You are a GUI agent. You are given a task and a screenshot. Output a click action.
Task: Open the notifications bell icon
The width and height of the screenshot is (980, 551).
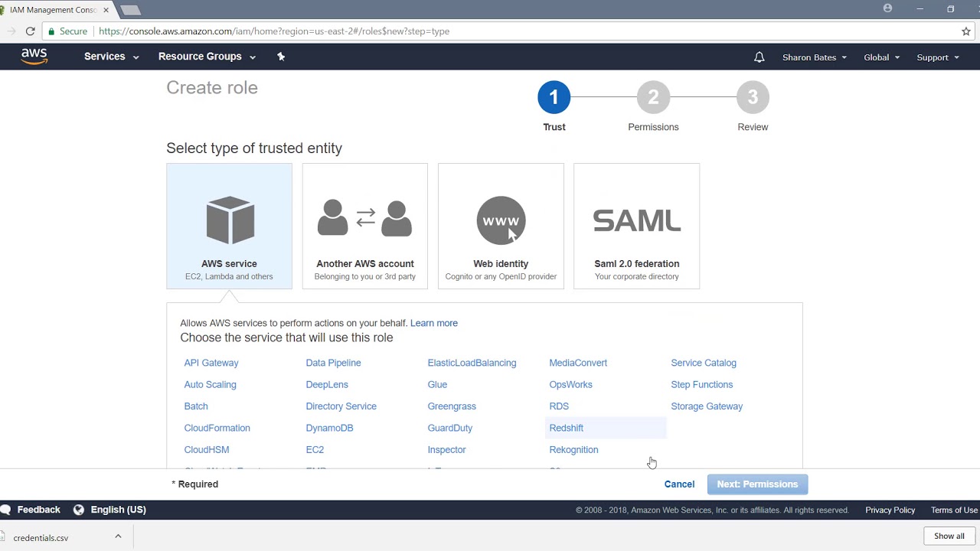coord(759,57)
